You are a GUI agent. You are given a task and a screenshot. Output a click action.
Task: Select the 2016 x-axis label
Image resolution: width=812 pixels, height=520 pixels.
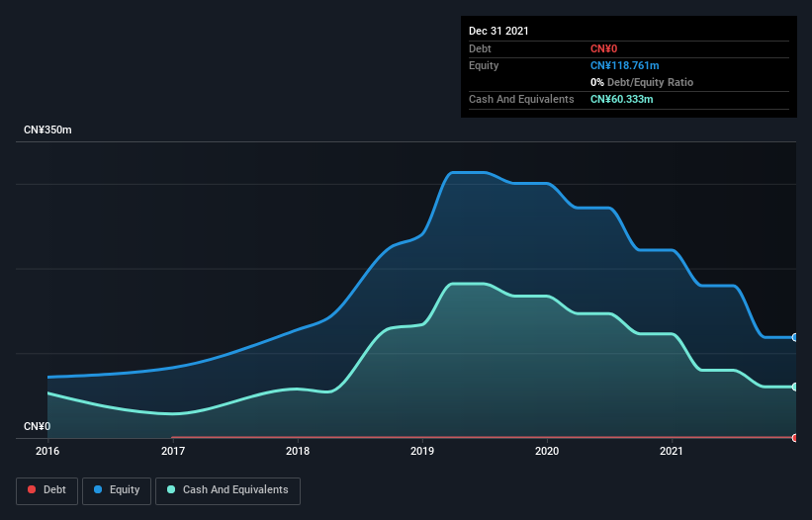click(47, 452)
